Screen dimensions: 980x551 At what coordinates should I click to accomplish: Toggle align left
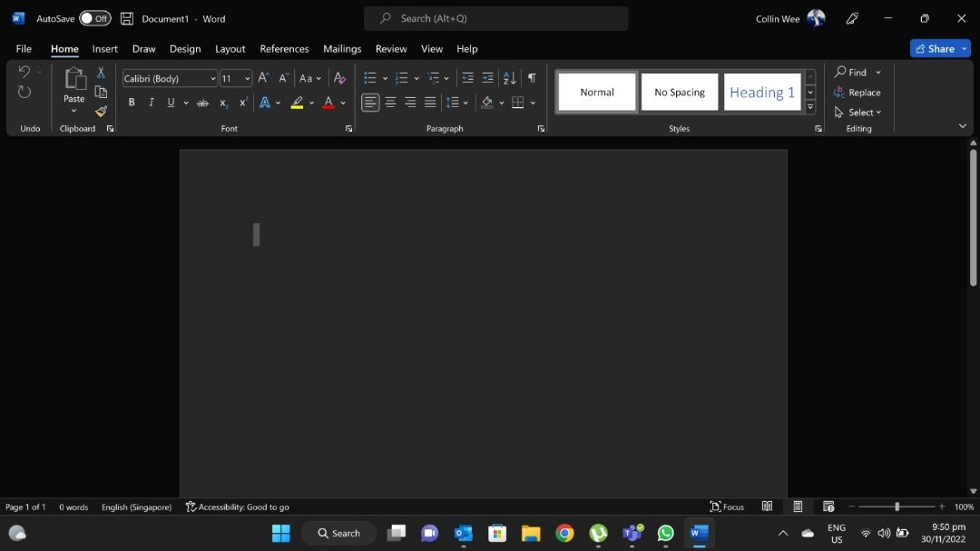[x=370, y=103]
